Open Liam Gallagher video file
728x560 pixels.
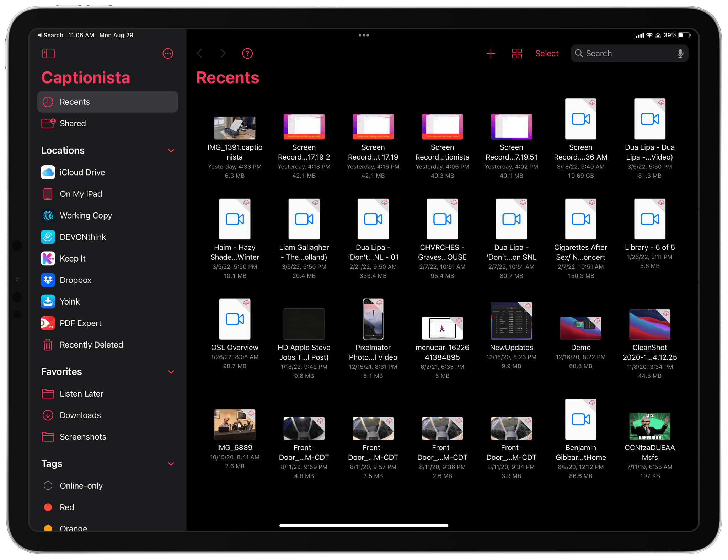(304, 239)
